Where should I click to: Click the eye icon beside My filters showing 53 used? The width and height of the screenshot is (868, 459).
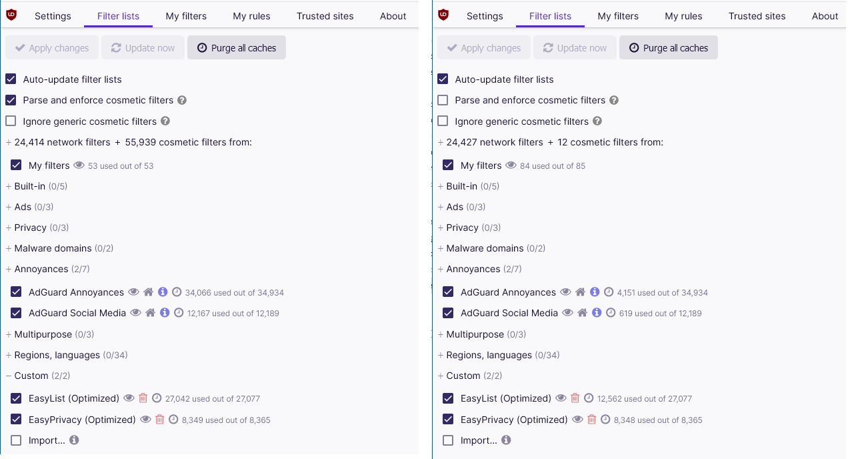coord(79,165)
